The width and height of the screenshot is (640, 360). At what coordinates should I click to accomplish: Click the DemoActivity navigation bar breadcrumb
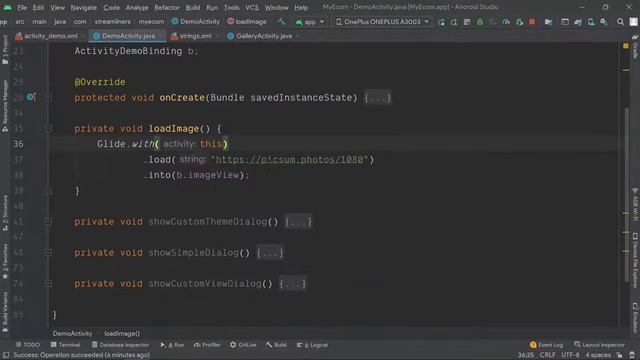click(196, 22)
